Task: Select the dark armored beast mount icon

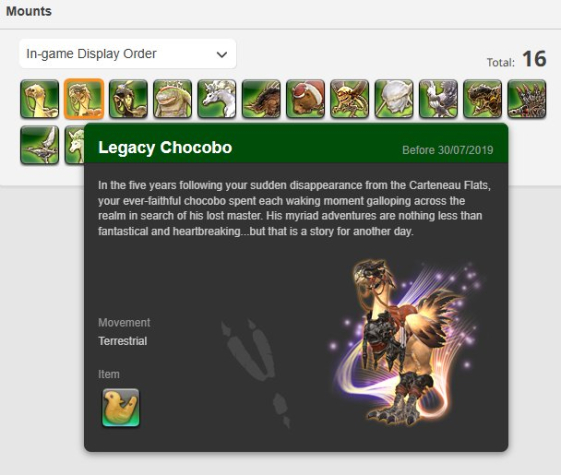Action: pos(483,99)
